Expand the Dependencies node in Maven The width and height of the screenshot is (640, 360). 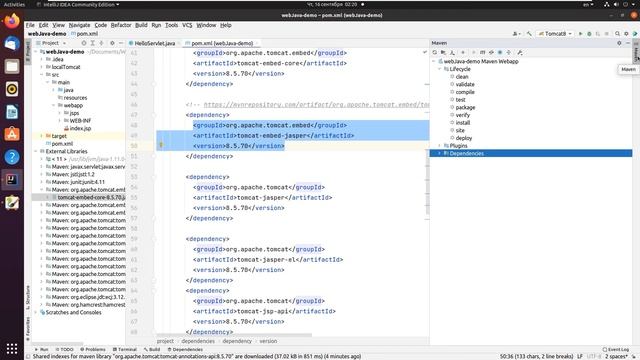click(440, 153)
